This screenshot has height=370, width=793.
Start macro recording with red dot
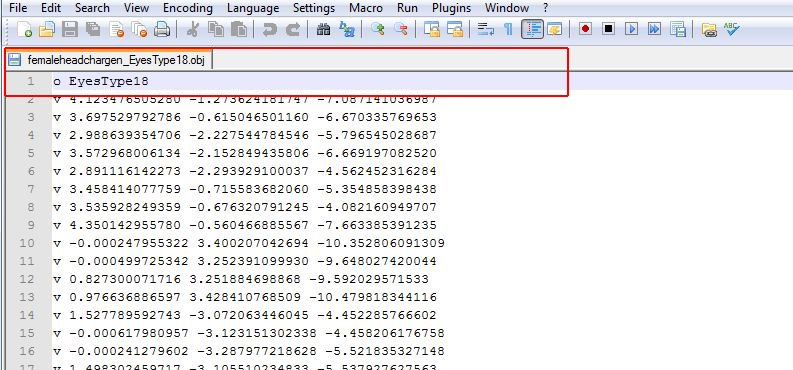[x=586, y=29]
